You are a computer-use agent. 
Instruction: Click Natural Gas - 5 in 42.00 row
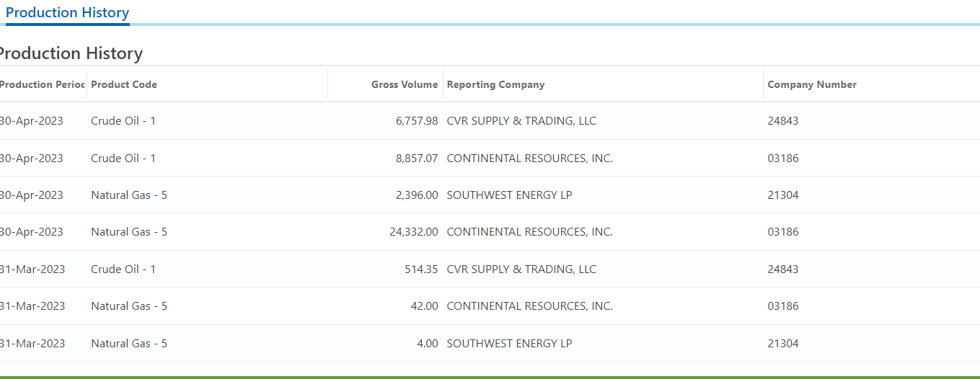coord(129,306)
